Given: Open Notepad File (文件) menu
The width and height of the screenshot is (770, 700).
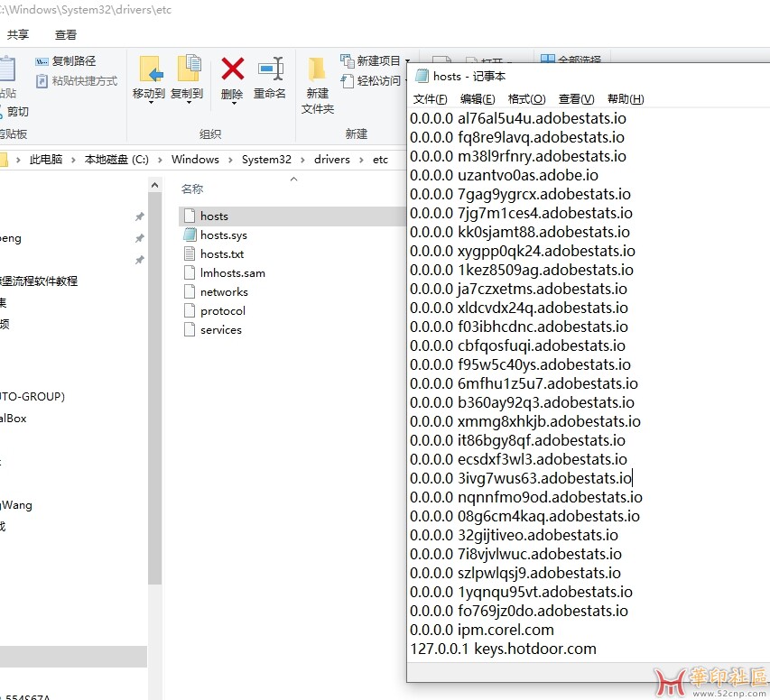Looking at the screenshot, I should tap(431, 99).
